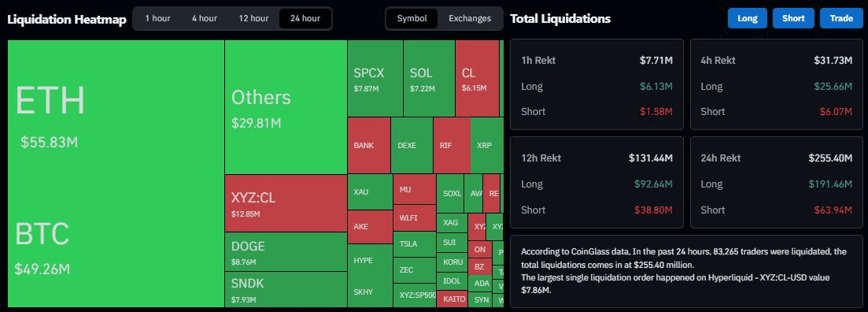Select the 1 hour timeframe tab
868x312 pixels.
tap(157, 18)
